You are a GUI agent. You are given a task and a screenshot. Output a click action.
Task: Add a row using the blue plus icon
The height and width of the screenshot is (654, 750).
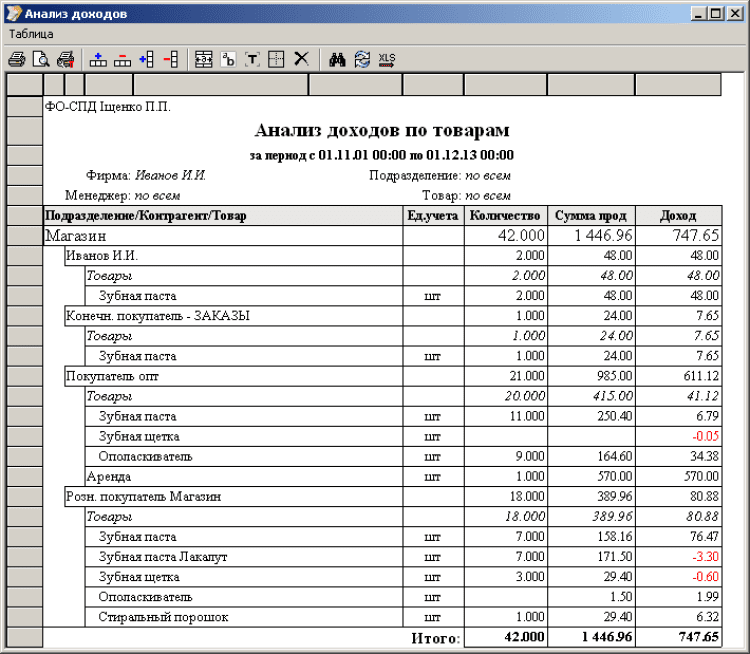tap(98, 60)
